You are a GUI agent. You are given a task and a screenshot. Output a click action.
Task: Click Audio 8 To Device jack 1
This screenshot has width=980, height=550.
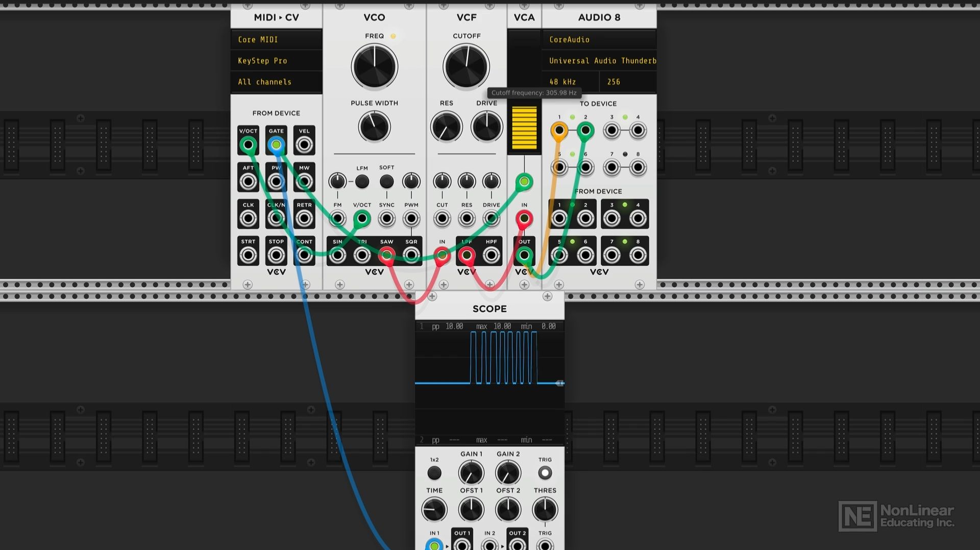tap(559, 131)
